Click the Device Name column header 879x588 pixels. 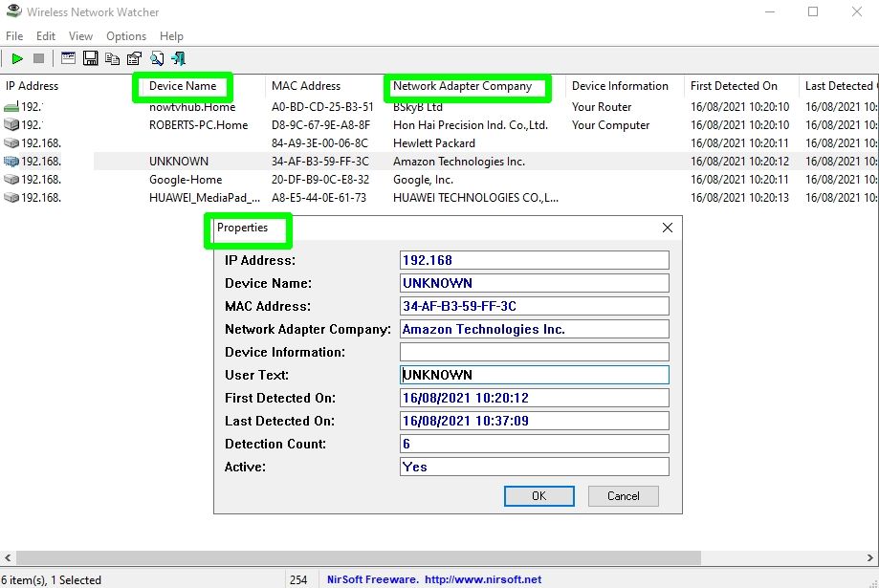pyautogui.click(x=183, y=86)
